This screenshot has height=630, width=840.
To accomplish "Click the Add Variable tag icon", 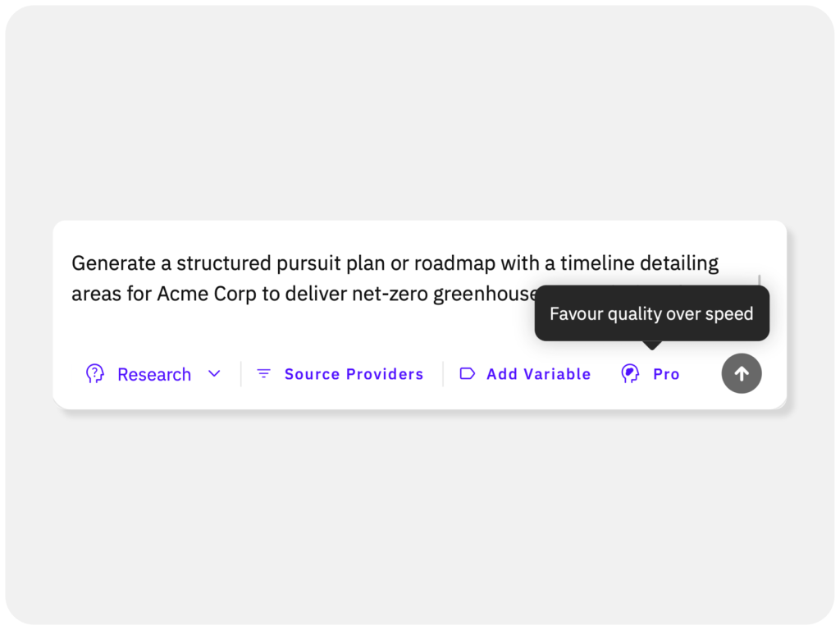I will coord(467,374).
